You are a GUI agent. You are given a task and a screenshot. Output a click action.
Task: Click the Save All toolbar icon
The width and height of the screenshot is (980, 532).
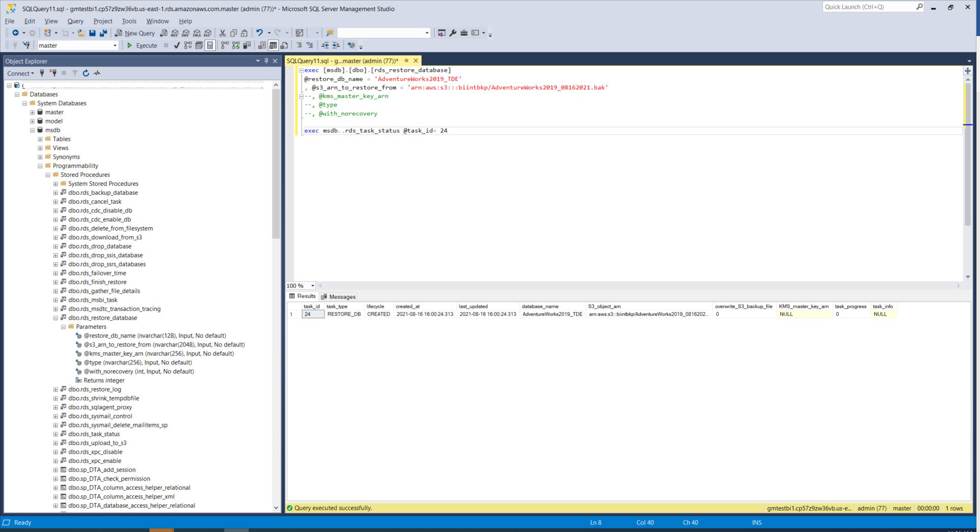(103, 33)
